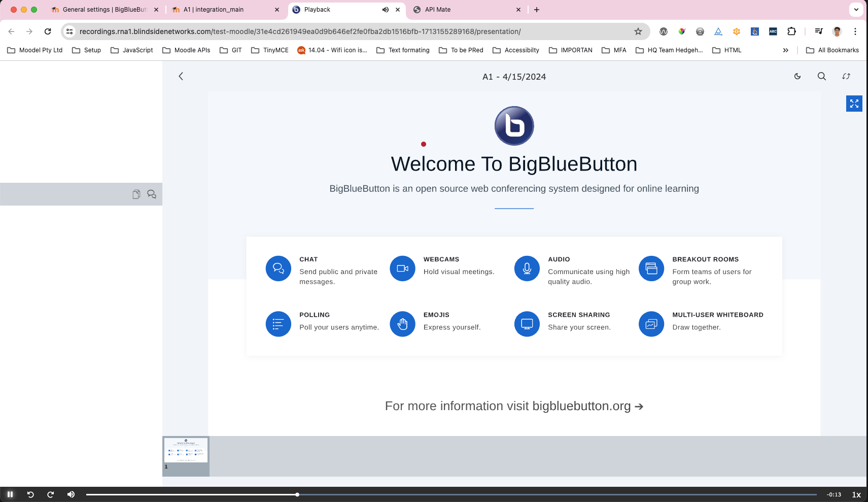Image resolution: width=868 pixels, height=502 pixels.
Task: Open the HTML bookmark folder
Action: click(x=726, y=50)
